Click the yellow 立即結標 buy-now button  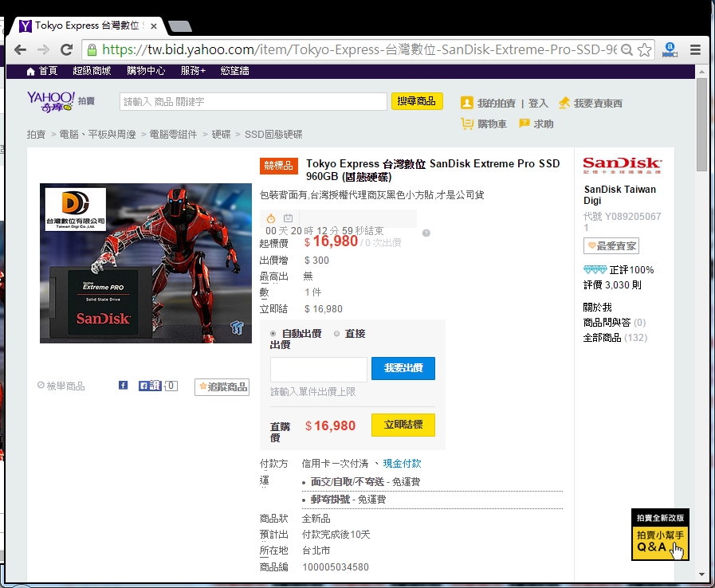pyautogui.click(x=403, y=425)
